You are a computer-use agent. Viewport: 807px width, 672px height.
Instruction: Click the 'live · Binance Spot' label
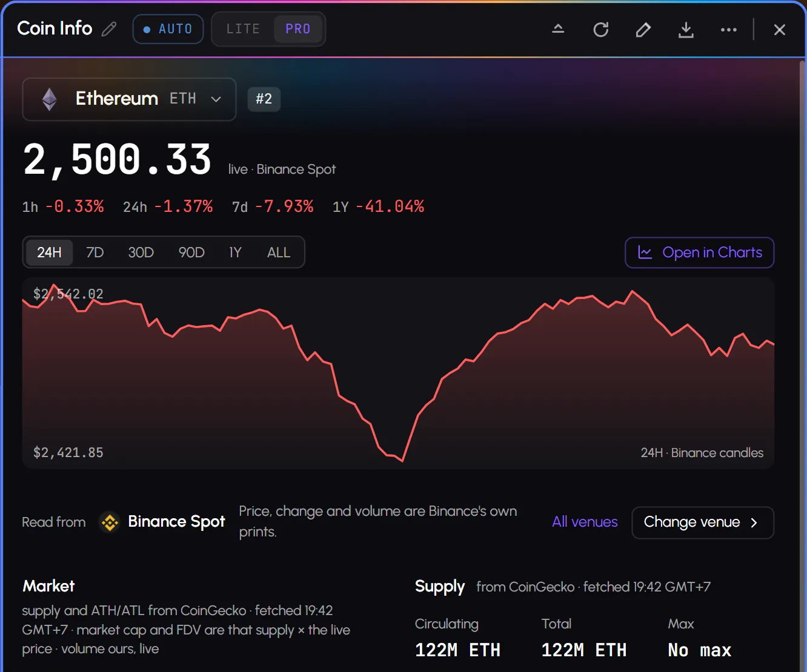coord(282,170)
